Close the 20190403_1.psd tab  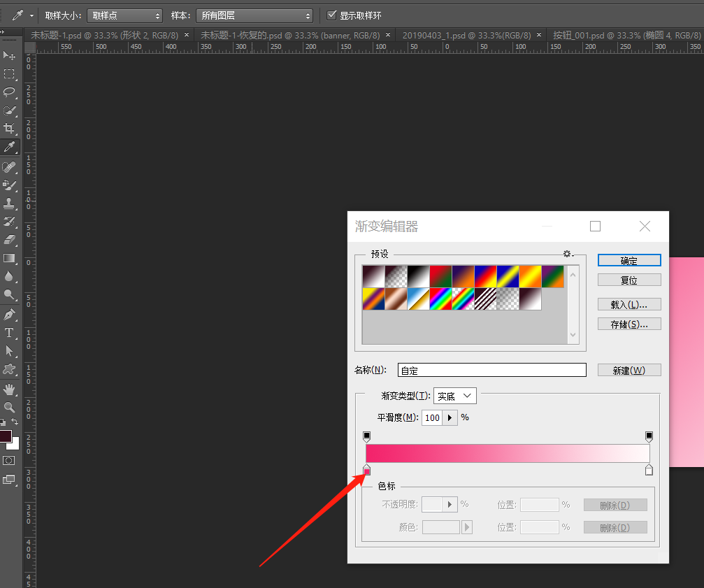coord(539,34)
